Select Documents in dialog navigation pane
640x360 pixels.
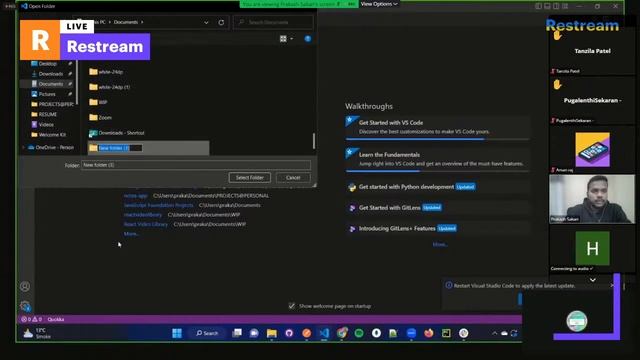pos(51,84)
